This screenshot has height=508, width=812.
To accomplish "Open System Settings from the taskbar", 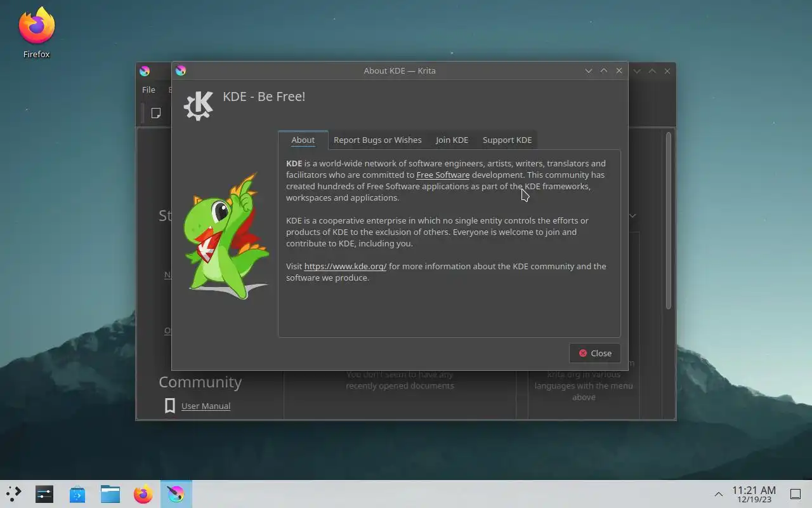I will click(x=44, y=493).
